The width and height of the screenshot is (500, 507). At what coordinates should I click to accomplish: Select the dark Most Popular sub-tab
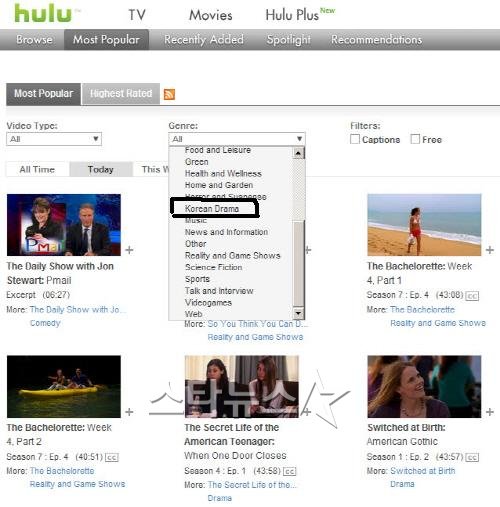click(43, 94)
